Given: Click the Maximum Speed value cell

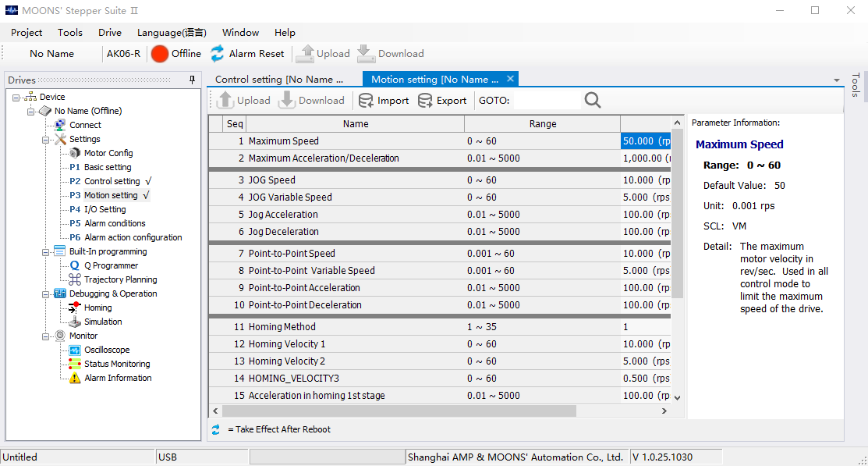Looking at the screenshot, I should point(645,141).
